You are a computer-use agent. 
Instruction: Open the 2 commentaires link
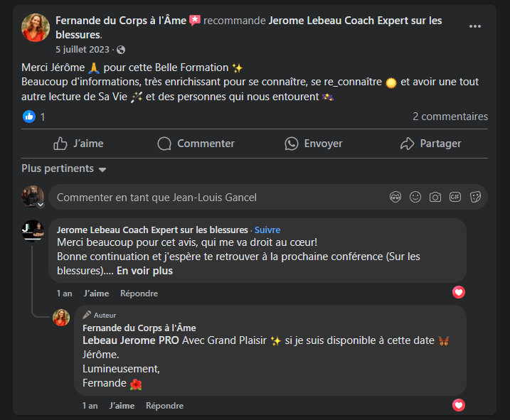[450, 117]
